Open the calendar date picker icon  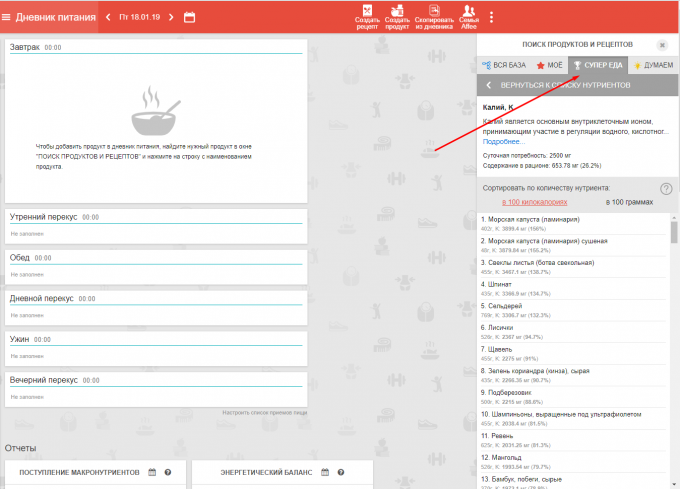(x=190, y=18)
